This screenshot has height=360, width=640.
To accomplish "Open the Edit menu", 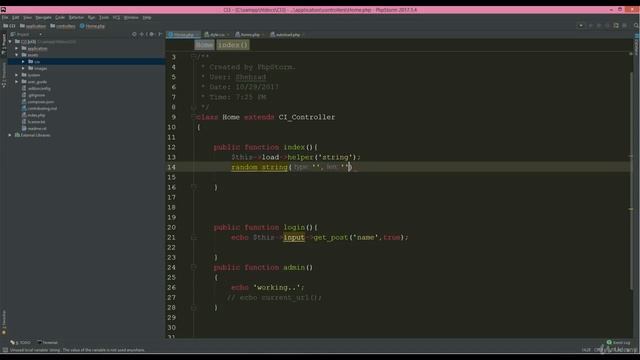I will (x=16, y=18).
